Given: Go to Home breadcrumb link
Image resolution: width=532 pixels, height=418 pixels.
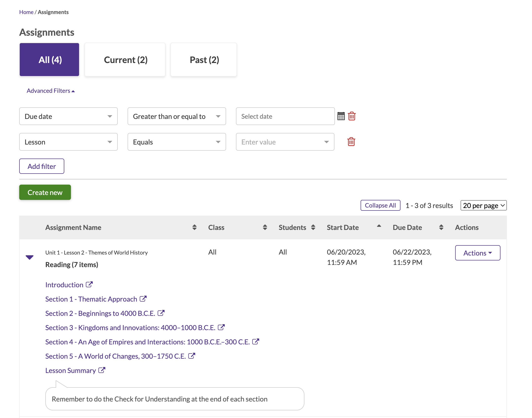Looking at the screenshot, I should 26,12.
